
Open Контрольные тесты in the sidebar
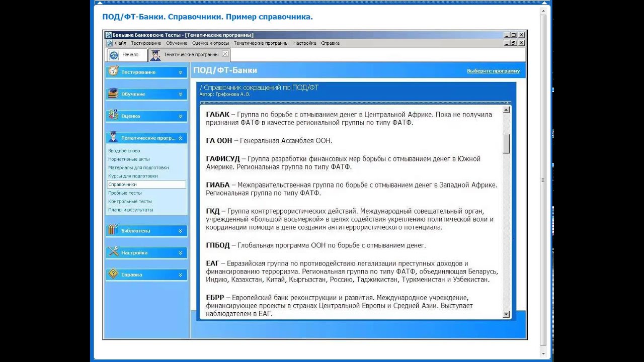tap(130, 201)
